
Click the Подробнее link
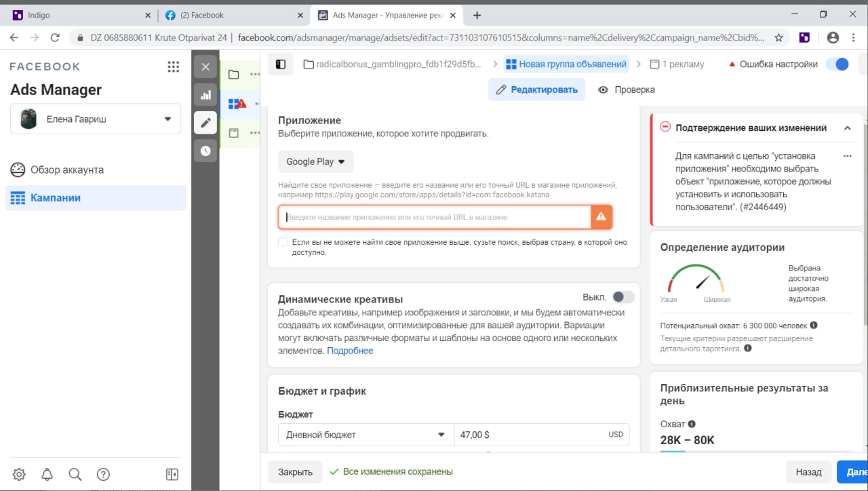(x=350, y=351)
